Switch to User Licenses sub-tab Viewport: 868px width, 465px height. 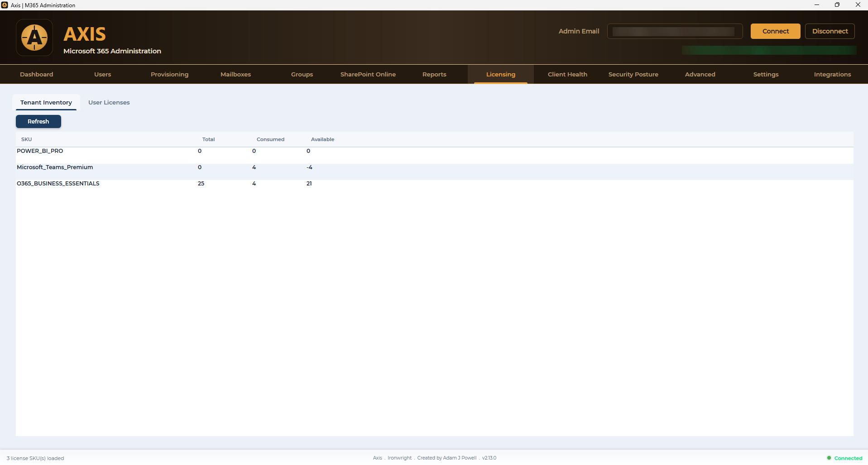pos(109,102)
